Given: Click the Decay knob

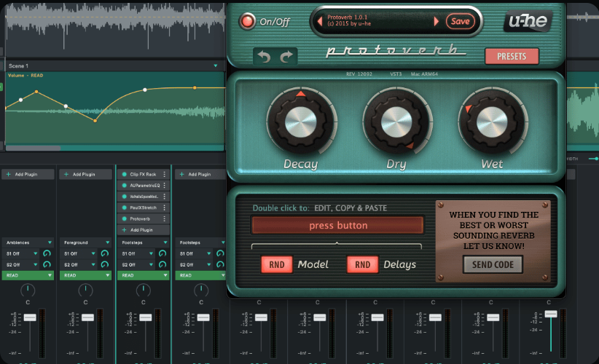Looking at the screenshot, I should tap(301, 122).
